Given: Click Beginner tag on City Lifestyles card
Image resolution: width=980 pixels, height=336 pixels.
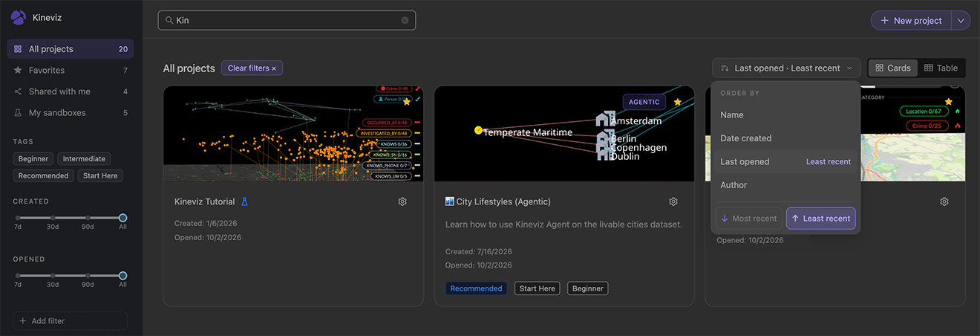Looking at the screenshot, I should (588, 288).
